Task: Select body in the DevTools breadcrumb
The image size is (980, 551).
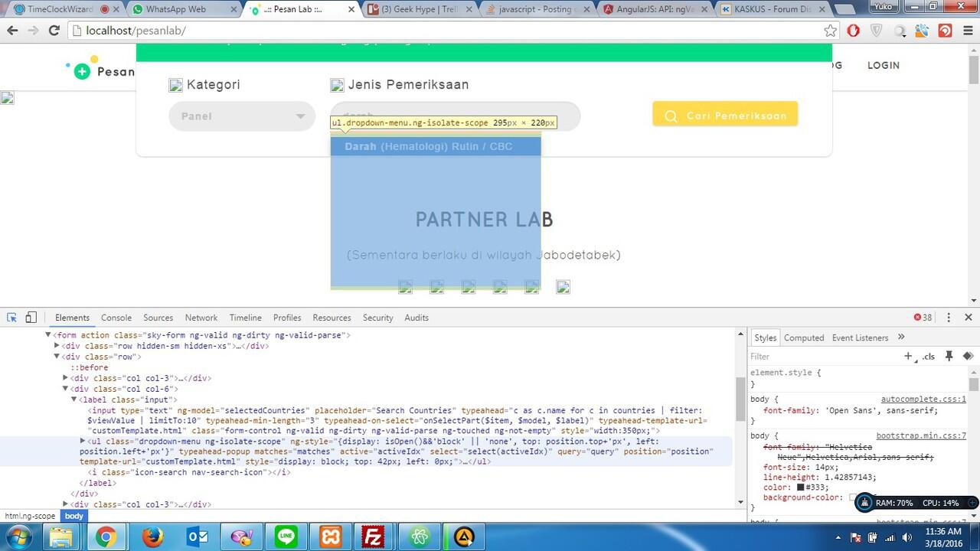Action: click(73, 517)
